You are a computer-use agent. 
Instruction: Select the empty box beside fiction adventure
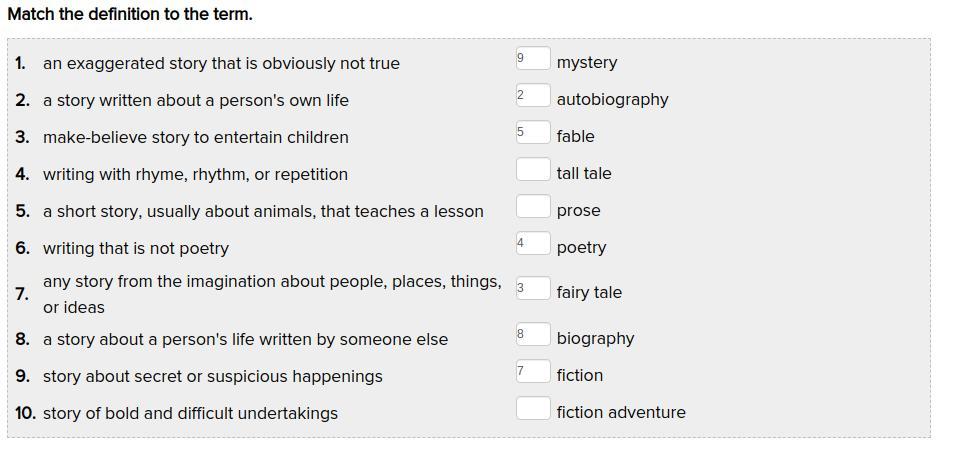coord(533,409)
